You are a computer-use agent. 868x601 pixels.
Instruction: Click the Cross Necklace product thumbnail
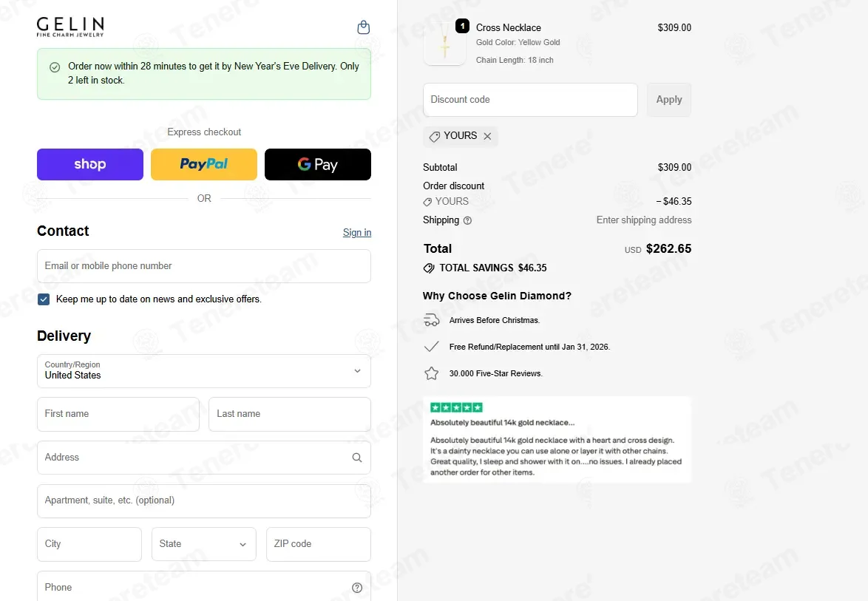[444, 44]
